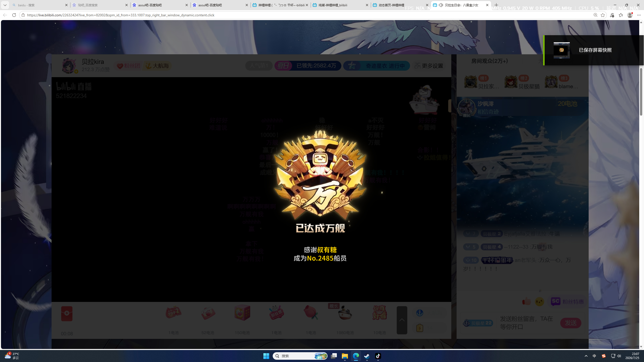Reload the page with the refresh icon

tap(14, 15)
